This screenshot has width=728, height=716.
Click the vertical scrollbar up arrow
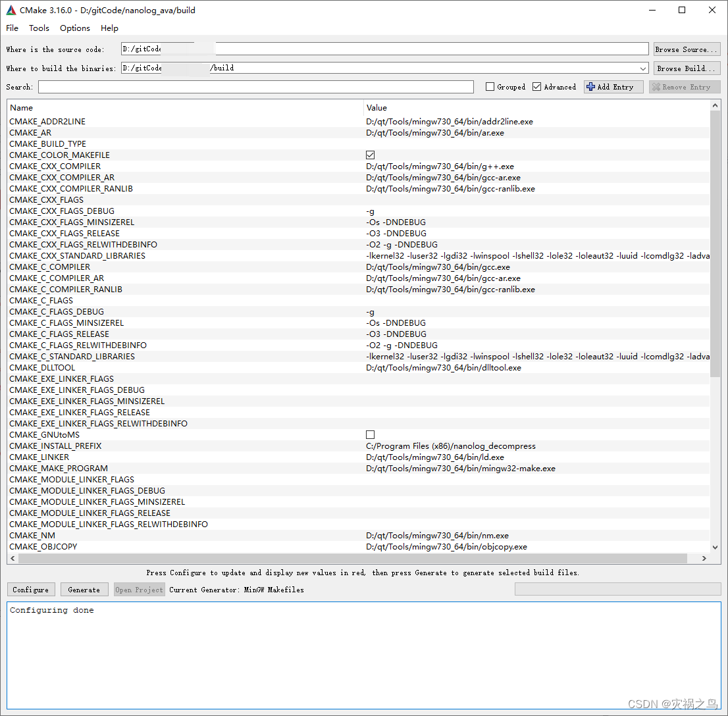[715, 105]
